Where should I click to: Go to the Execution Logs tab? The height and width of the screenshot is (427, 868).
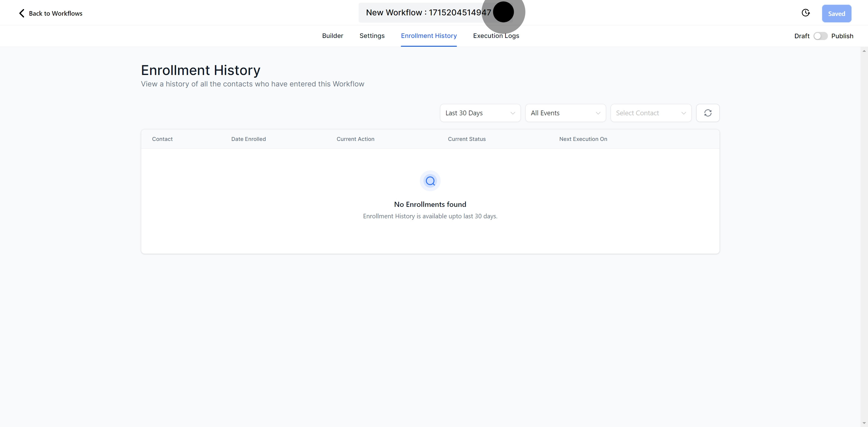click(x=496, y=36)
